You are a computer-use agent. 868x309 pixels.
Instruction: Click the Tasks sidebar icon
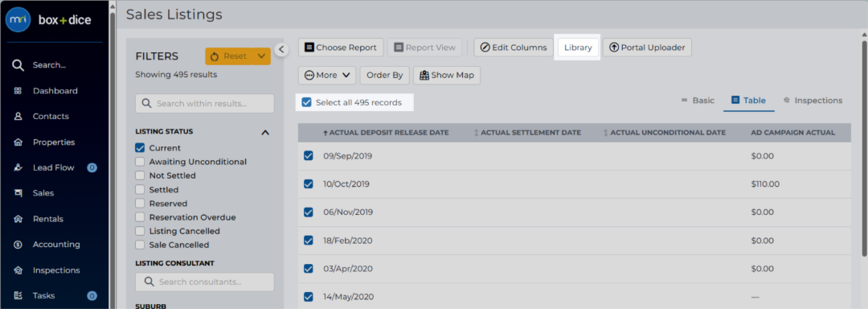click(x=18, y=295)
